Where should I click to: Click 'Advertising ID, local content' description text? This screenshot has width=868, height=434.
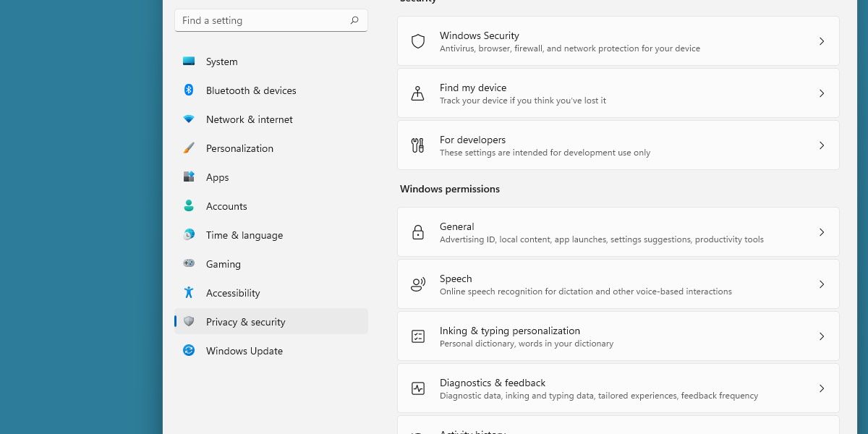pos(602,239)
